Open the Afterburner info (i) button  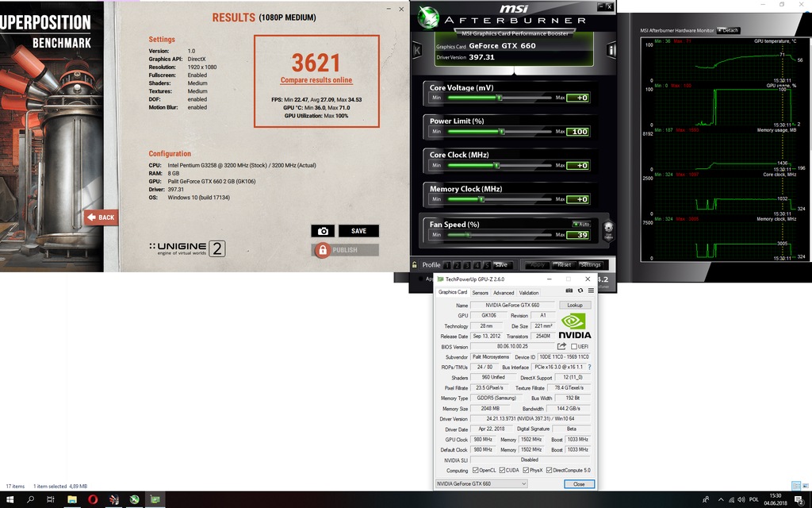pyautogui.click(x=611, y=50)
